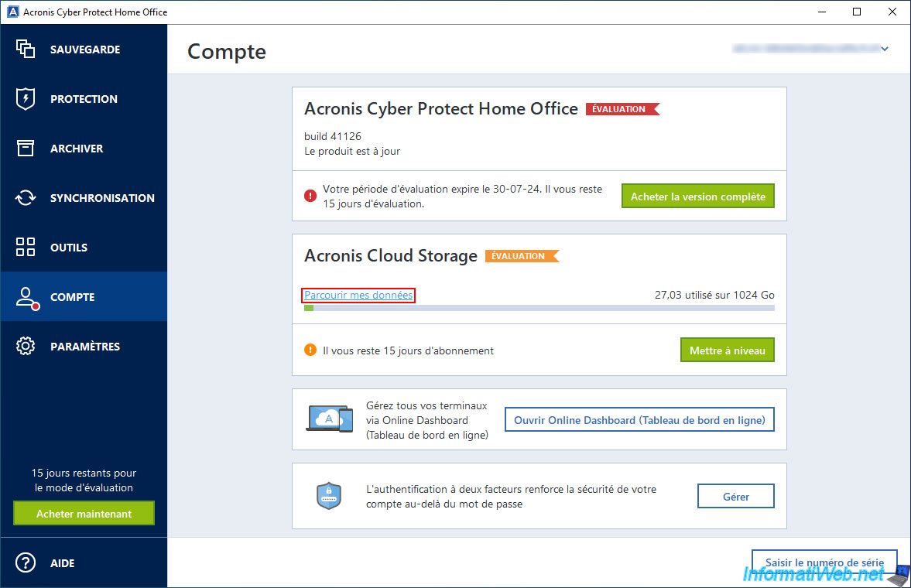Image resolution: width=911 pixels, height=588 pixels.
Task: Click 'Il vous reste 15 jours d'abonnement' text
Action: point(408,350)
